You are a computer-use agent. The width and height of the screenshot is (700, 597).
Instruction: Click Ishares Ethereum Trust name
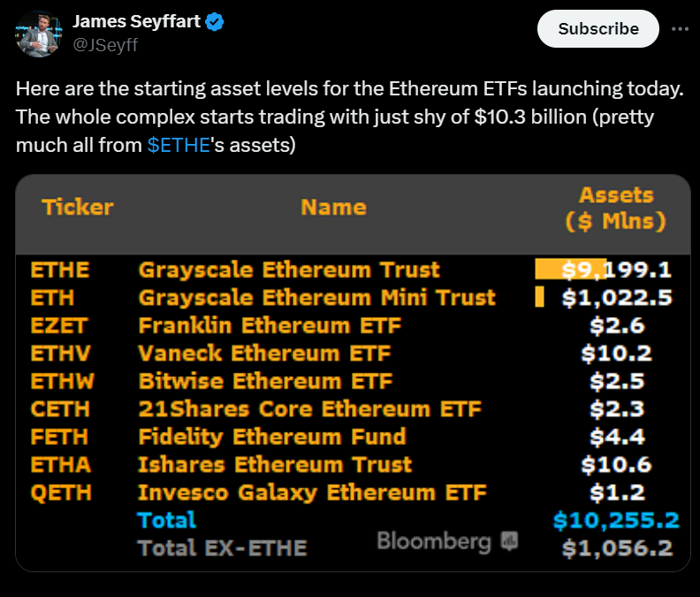[275, 465]
